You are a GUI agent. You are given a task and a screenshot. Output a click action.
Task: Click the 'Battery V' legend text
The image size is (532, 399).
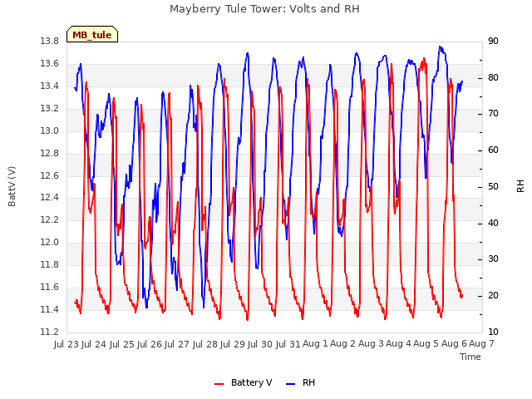(251, 382)
